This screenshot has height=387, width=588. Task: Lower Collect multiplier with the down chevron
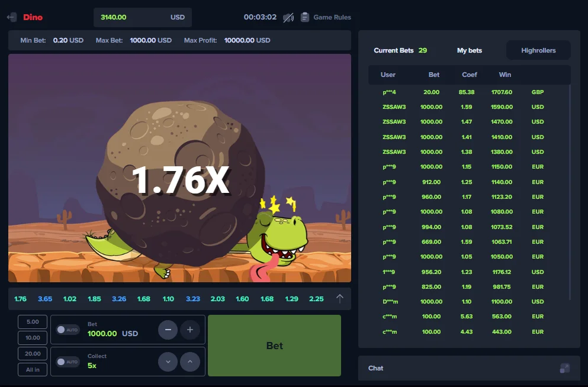168,362
